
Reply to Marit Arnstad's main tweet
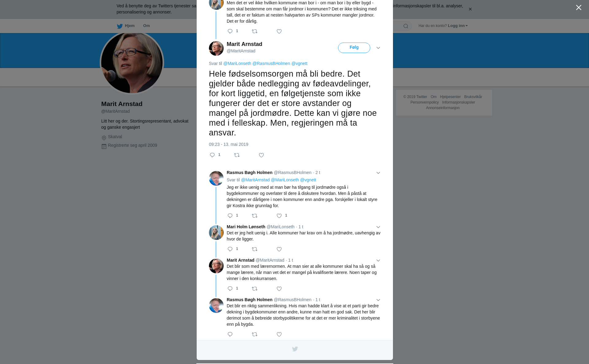212,155
